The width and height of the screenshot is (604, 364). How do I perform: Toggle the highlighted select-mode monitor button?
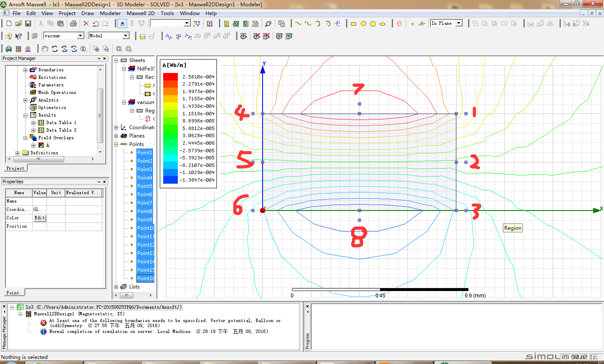point(122,23)
